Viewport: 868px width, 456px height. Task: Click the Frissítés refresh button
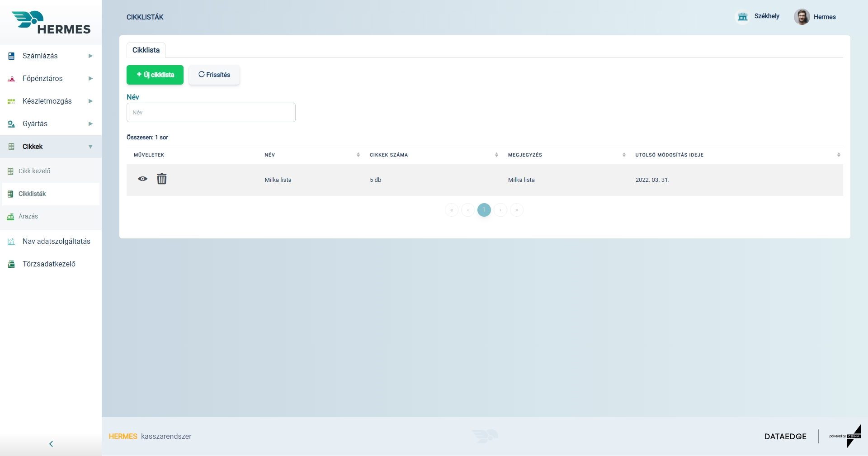(214, 75)
